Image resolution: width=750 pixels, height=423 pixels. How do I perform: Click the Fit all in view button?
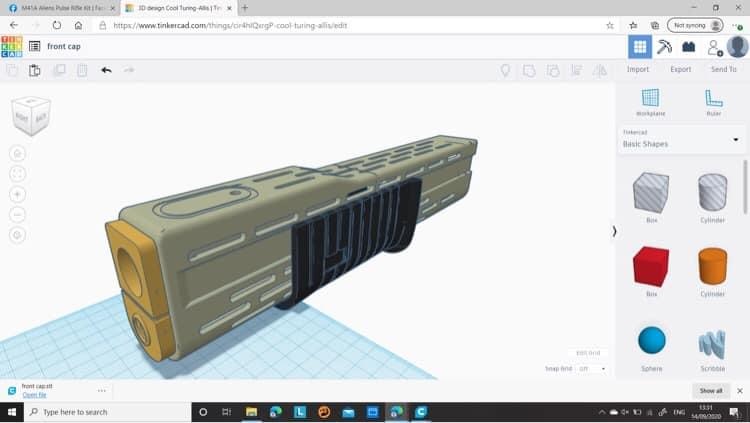[x=18, y=174]
